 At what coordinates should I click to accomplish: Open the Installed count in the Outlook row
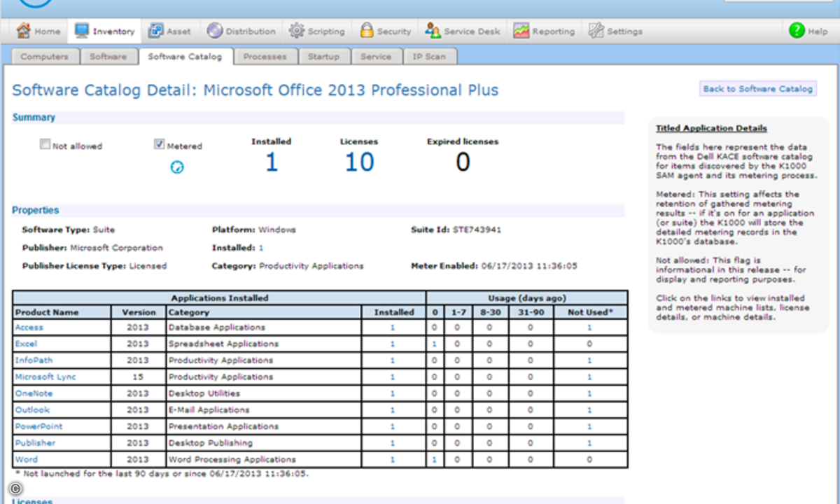[x=393, y=410]
